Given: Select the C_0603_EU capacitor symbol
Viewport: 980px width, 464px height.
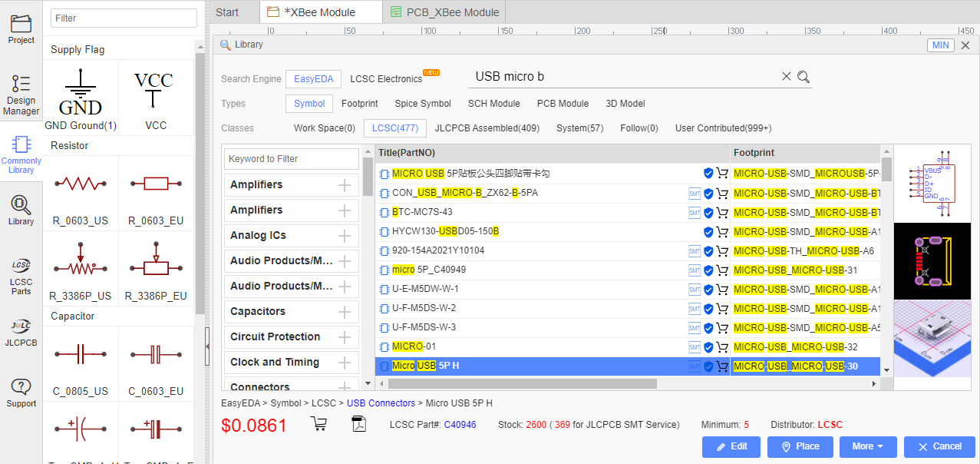Looking at the screenshot, I should point(156,363).
